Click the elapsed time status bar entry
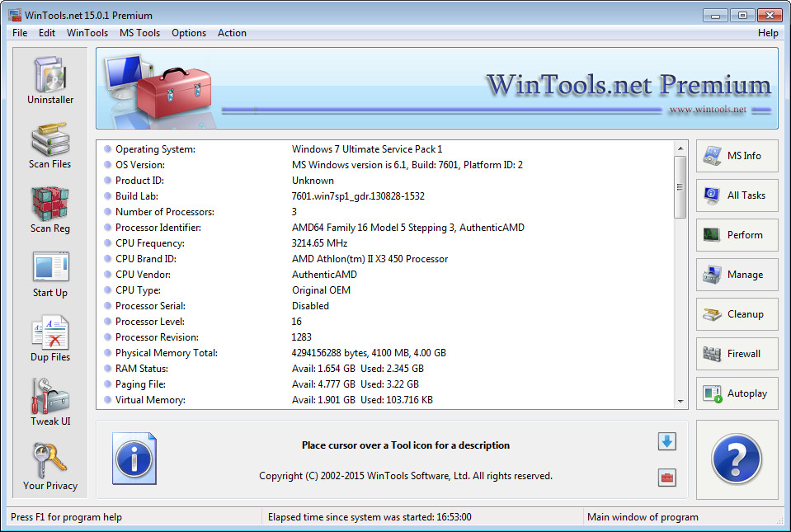This screenshot has width=791, height=532. [370, 517]
